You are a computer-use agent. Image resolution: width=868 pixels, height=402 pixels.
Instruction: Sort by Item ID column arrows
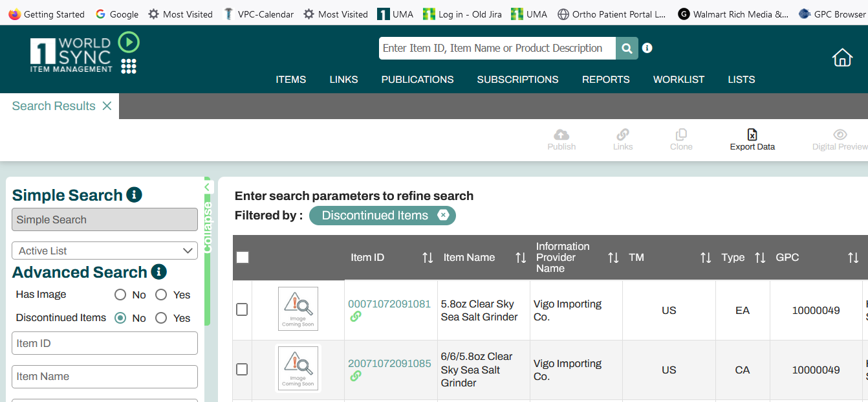[428, 258]
